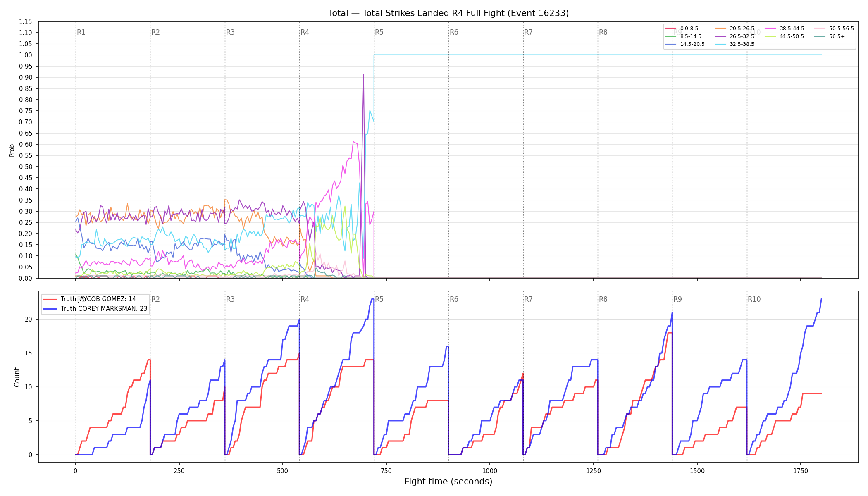Click the R5 round marker in bottom chart
868x496 pixels.
coord(379,299)
